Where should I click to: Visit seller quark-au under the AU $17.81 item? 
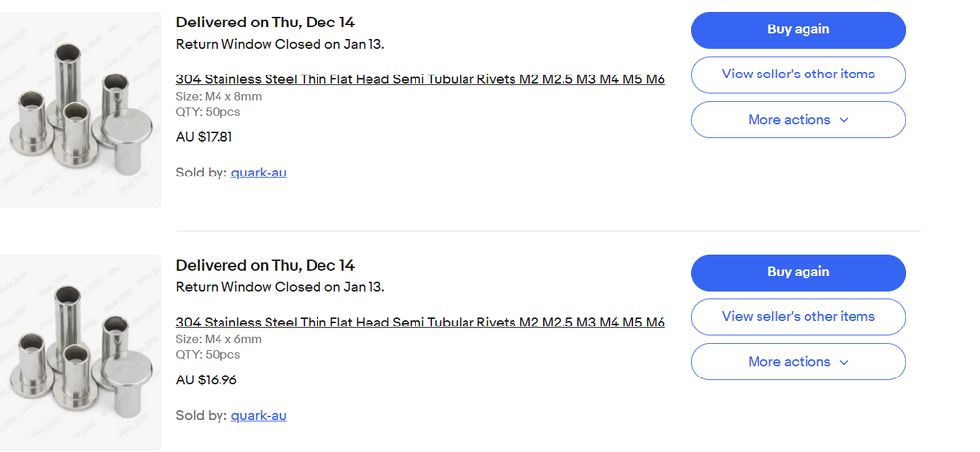tap(259, 173)
